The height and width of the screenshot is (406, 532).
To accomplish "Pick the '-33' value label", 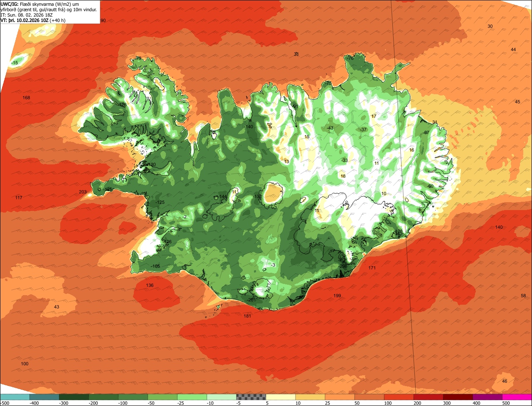I will pyautogui.click(x=344, y=160).
